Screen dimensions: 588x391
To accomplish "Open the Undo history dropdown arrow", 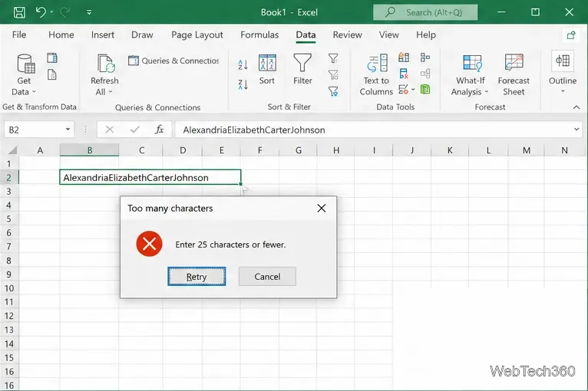I will pyautogui.click(x=51, y=12).
